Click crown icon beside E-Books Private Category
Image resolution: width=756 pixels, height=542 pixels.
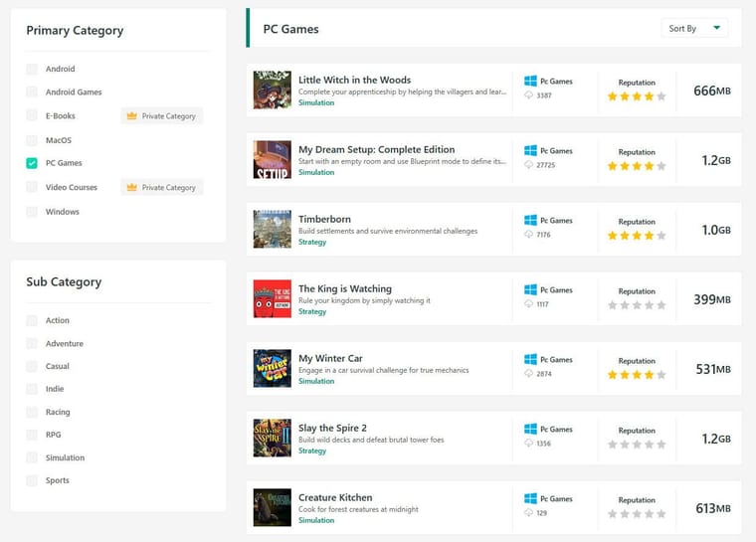132,116
